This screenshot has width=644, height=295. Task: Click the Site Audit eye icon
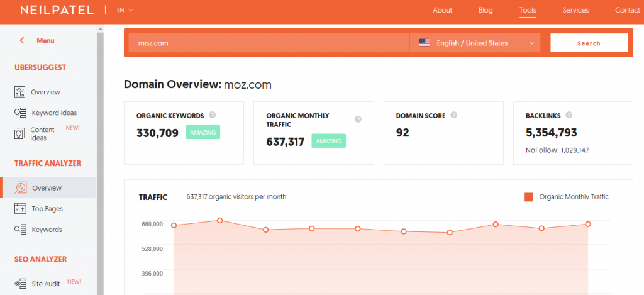[x=20, y=284]
